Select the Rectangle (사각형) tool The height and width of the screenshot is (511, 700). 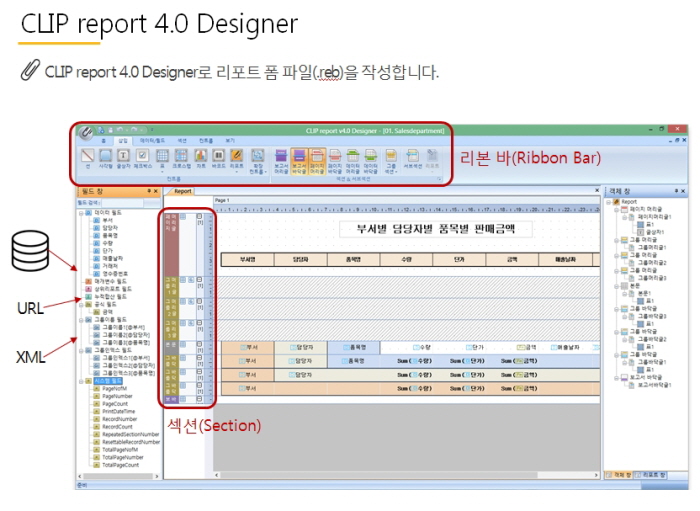click(105, 159)
